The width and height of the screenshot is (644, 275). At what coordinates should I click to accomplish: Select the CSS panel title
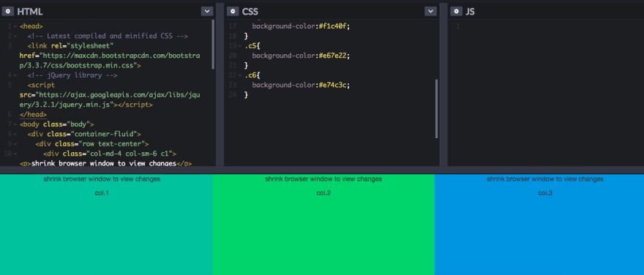click(x=250, y=12)
